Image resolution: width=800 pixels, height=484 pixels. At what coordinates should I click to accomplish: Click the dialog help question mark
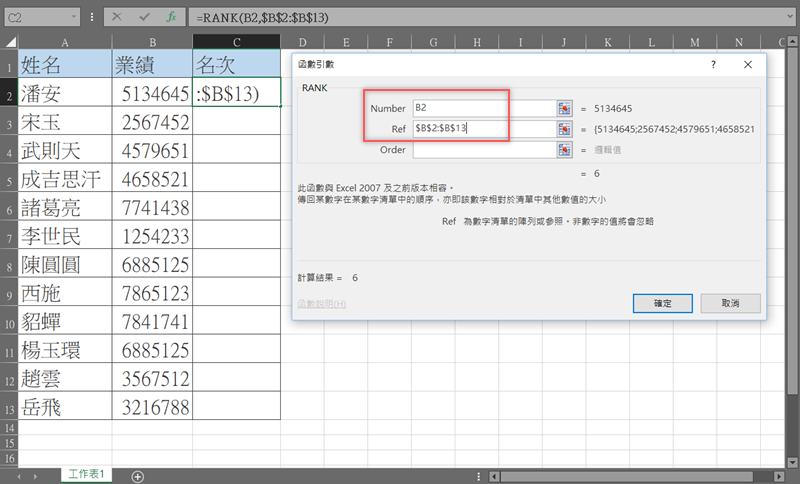coord(713,63)
